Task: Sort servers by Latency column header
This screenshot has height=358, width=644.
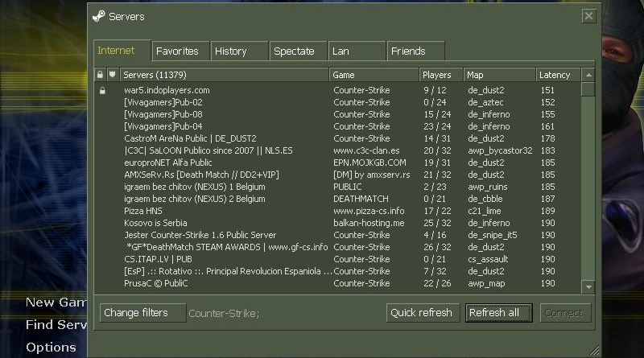Action: coord(557,75)
